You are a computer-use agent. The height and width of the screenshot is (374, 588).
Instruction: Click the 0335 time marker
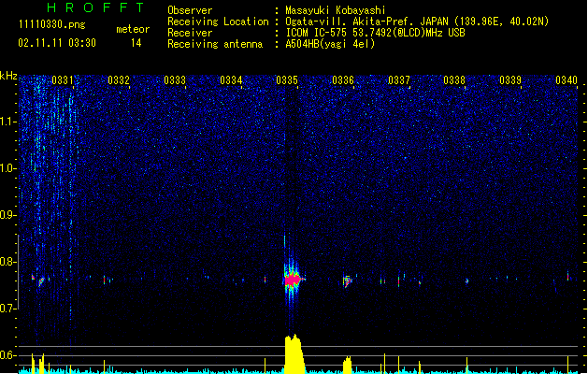coord(287,80)
